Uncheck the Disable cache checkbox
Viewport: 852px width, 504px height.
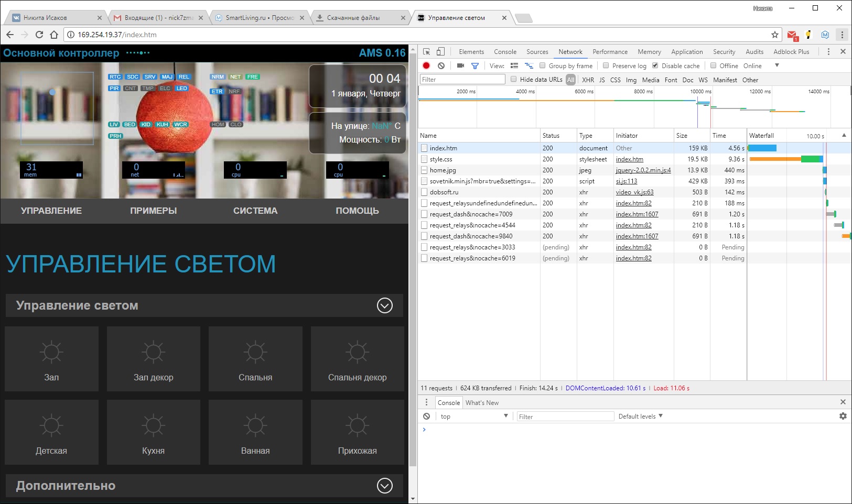[x=655, y=65]
